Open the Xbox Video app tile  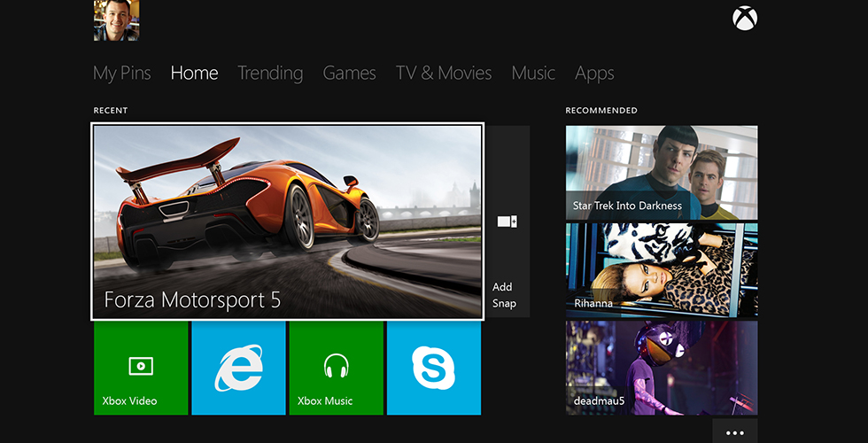141,368
